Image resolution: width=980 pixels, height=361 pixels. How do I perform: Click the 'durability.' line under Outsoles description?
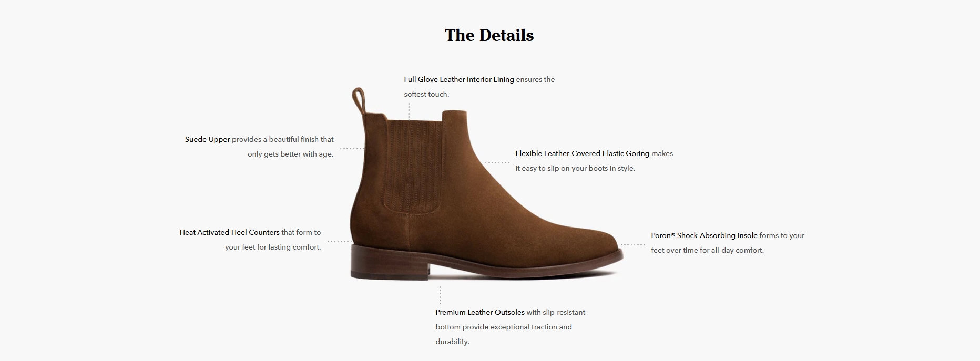(x=452, y=342)
